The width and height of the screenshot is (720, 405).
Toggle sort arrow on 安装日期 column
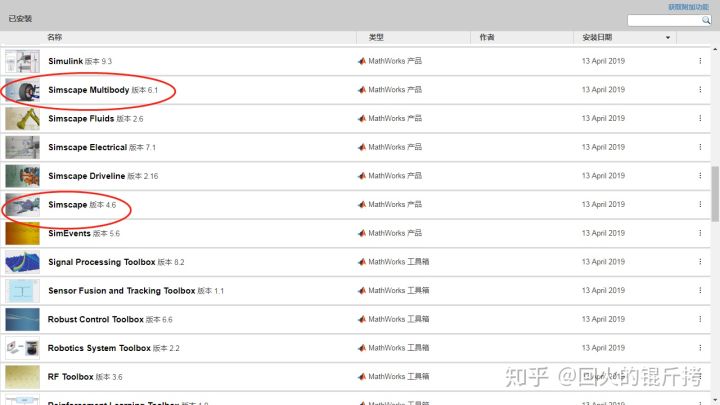[668, 38]
